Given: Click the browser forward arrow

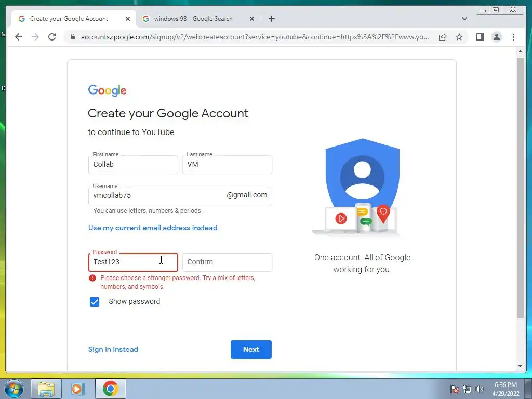Looking at the screenshot, I should tap(35, 37).
